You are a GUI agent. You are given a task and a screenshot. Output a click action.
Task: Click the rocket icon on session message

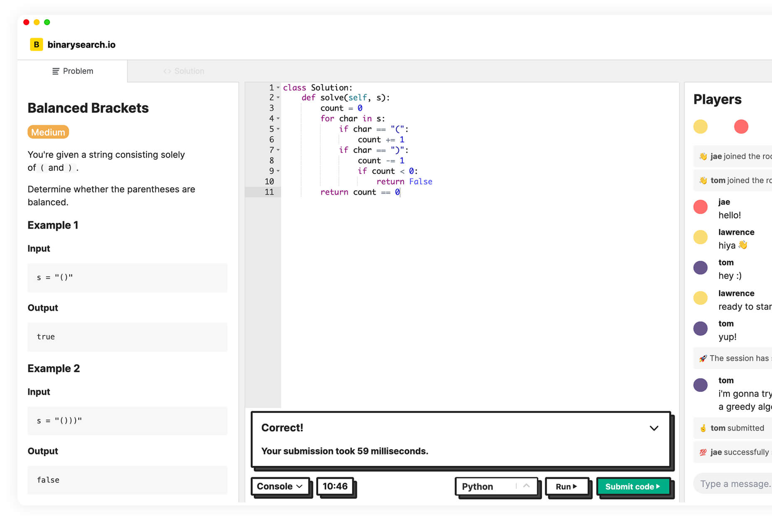pos(703,358)
